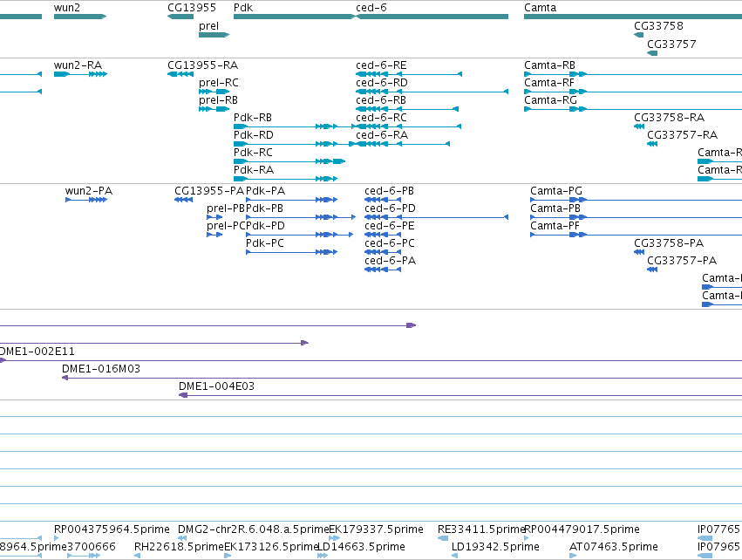Select the CG33758 gene label
This screenshot has width=742, height=560.
click(x=658, y=26)
